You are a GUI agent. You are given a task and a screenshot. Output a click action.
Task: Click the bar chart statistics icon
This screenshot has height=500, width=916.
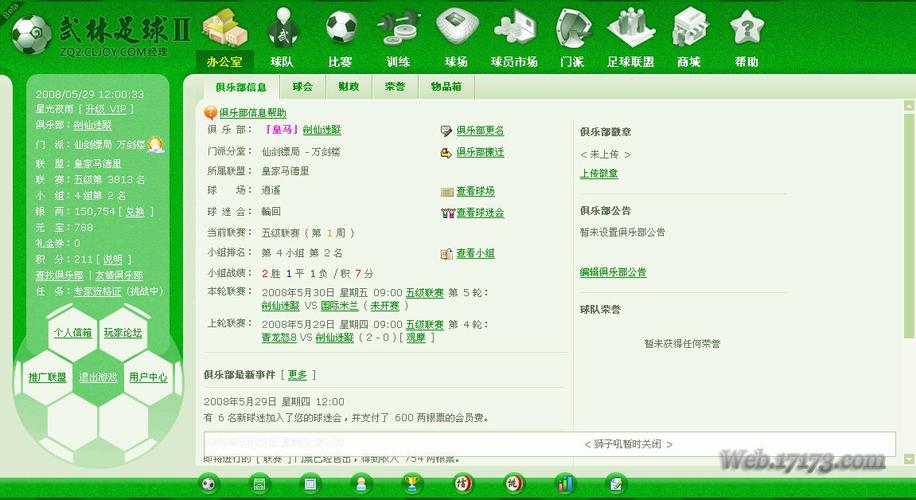[x=565, y=484]
